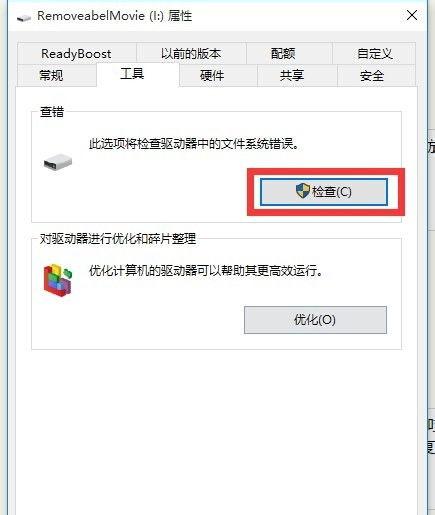Switch to the ReadyBoost tab
Viewport: 435px width, 515px height.
point(76,53)
